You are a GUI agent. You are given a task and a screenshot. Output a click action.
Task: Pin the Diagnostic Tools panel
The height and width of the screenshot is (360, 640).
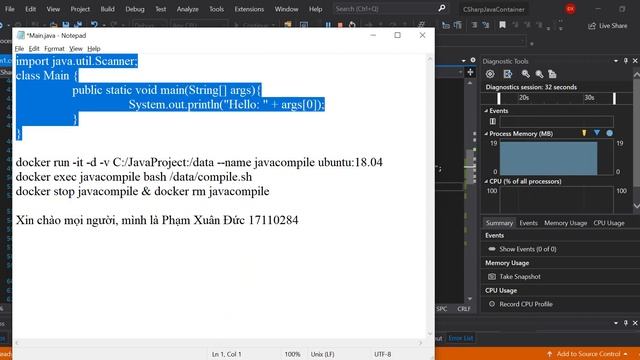(626, 61)
